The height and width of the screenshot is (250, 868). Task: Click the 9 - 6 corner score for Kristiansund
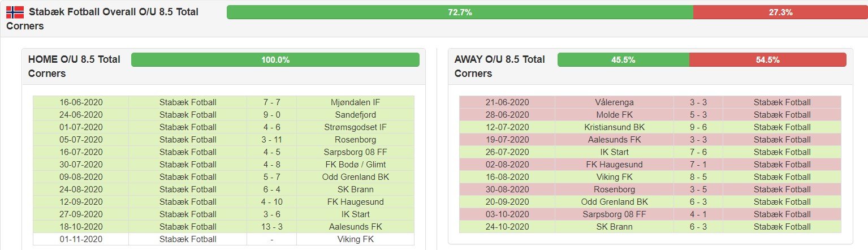(x=698, y=127)
